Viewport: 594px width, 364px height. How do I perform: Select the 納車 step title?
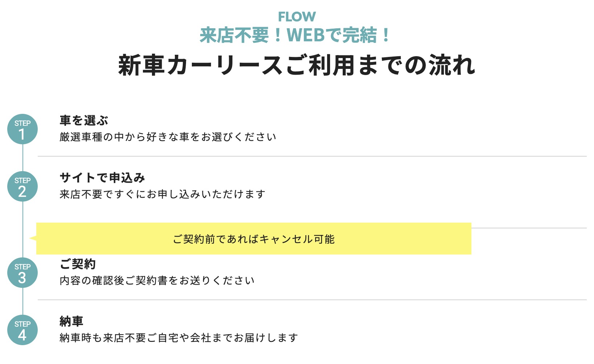click(x=71, y=321)
